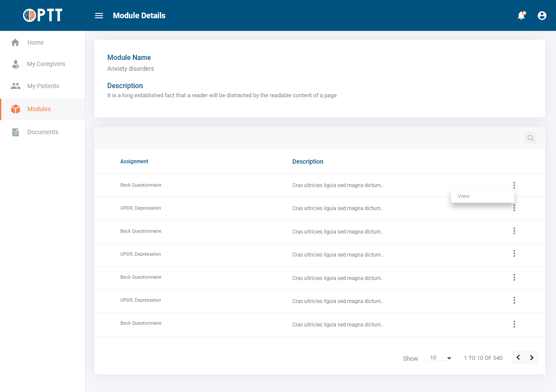Go to previous page of assignments
The image size is (556, 392).
click(518, 357)
